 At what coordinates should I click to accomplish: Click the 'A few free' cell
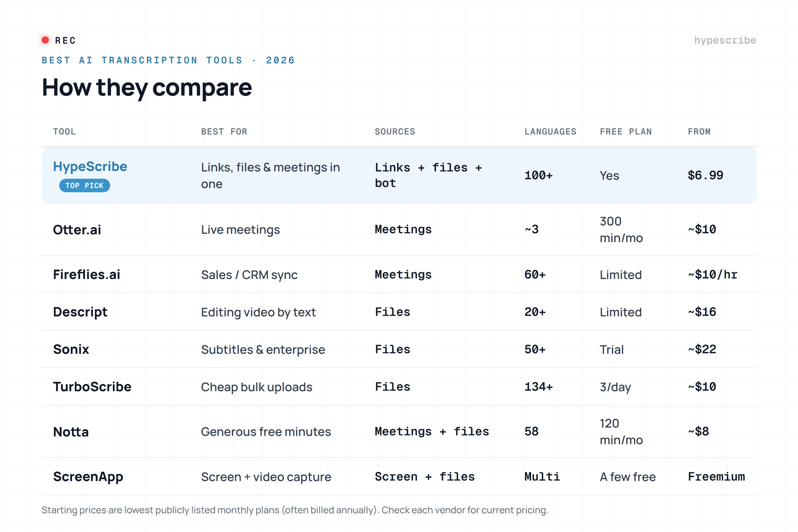pos(628,477)
